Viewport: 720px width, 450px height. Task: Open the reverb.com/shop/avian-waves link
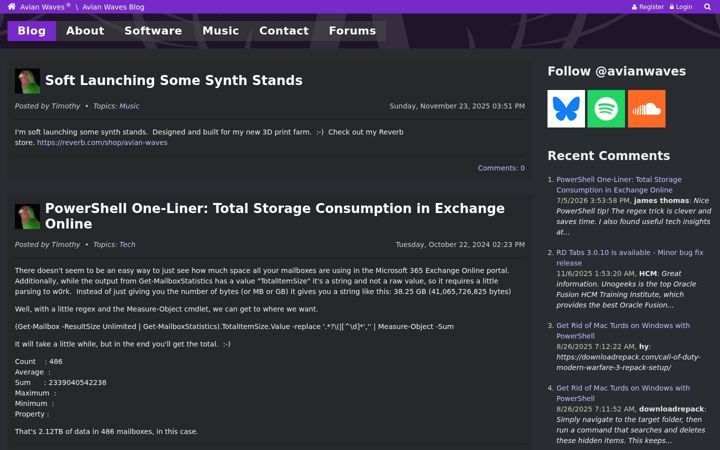(x=102, y=143)
